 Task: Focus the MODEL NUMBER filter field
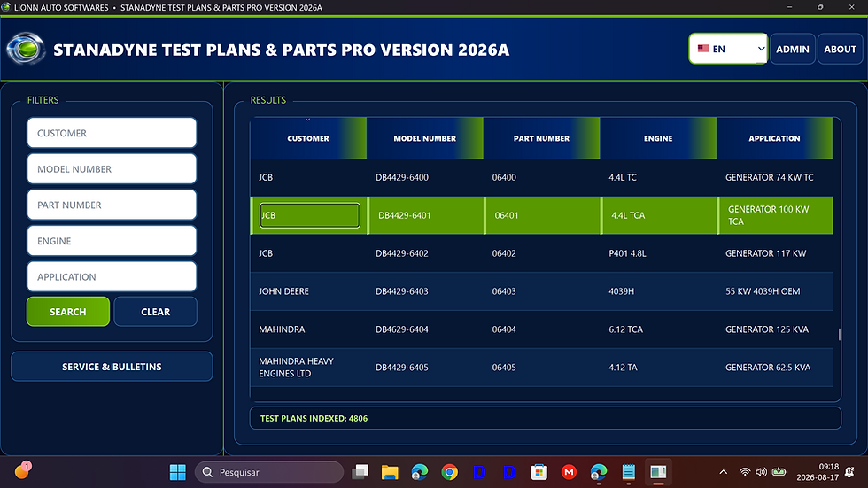click(112, 169)
